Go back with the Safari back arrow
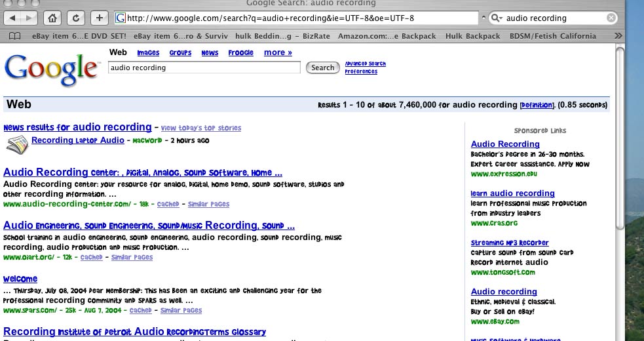This screenshot has width=644, height=341. pyautogui.click(x=12, y=18)
